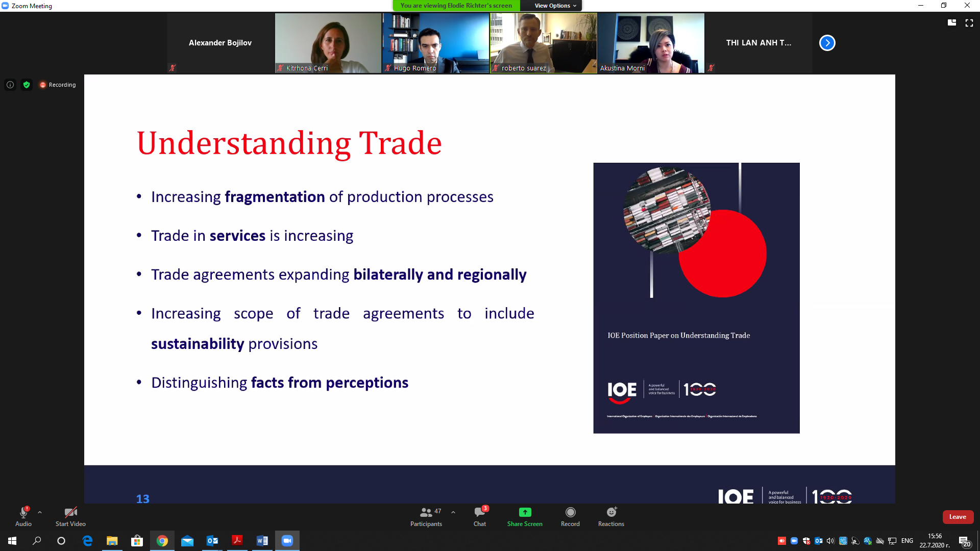This screenshot has height=551, width=980.
Task: Show next participants with blue arrow
Action: click(x=827, y=43)
